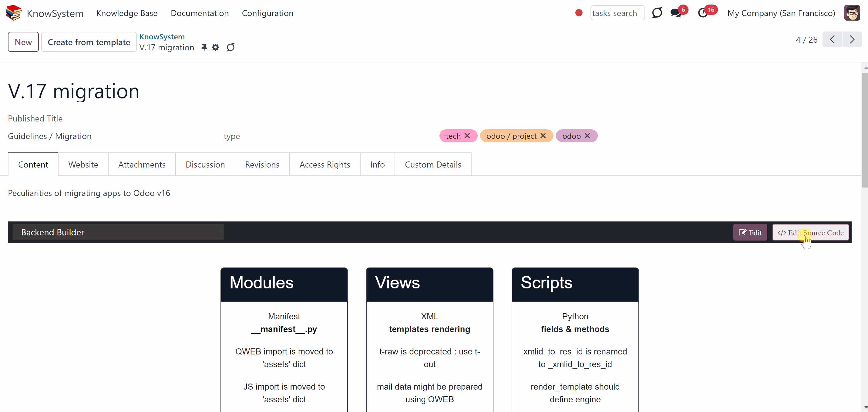Click the KnowSystem app name in navbar
This screenshot has width=868, height=412.
coord(55,13)
